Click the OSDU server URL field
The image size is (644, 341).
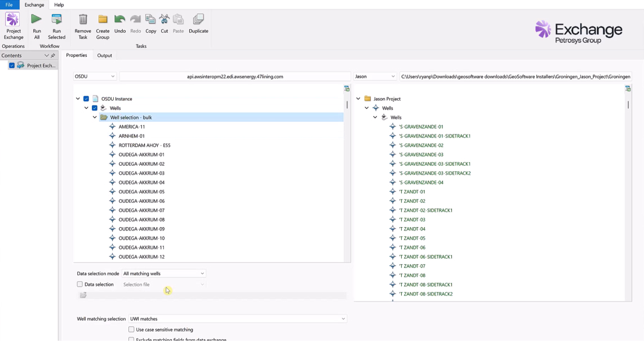[x=235, y=76]
